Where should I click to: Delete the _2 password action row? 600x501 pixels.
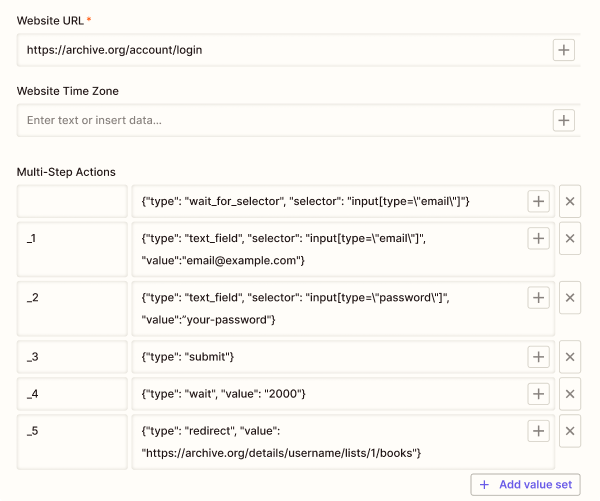click(570, 297)
